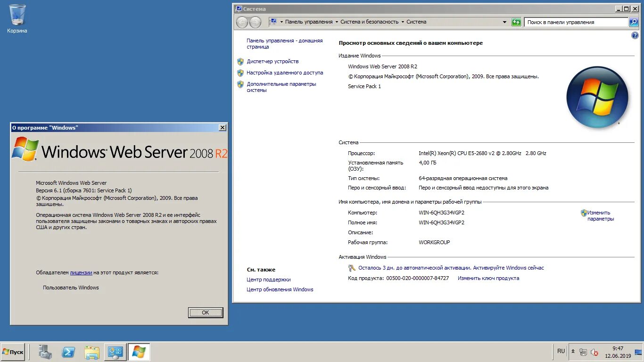
Task: Refresh the System control panel page
Action: [516, 22]
